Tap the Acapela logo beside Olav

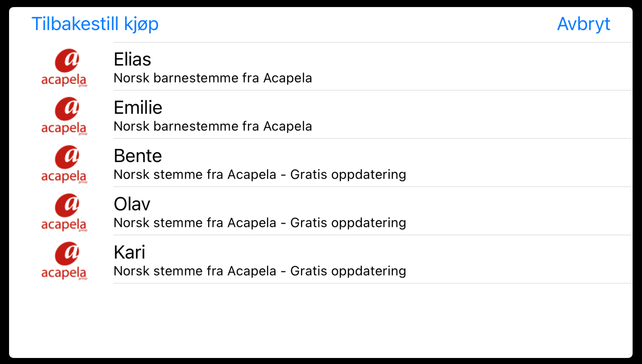click(x=64, y=212)
